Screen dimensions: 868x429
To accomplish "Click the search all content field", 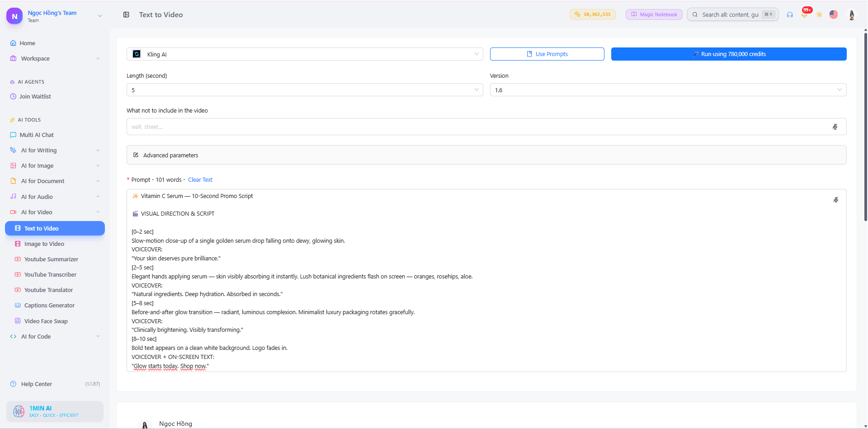I will (x=732, y=14).
